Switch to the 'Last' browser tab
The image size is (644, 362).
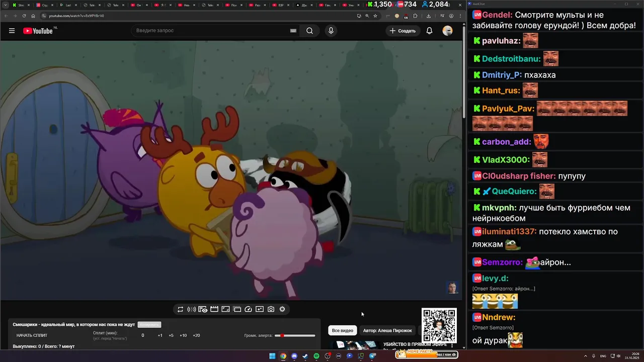67,5
